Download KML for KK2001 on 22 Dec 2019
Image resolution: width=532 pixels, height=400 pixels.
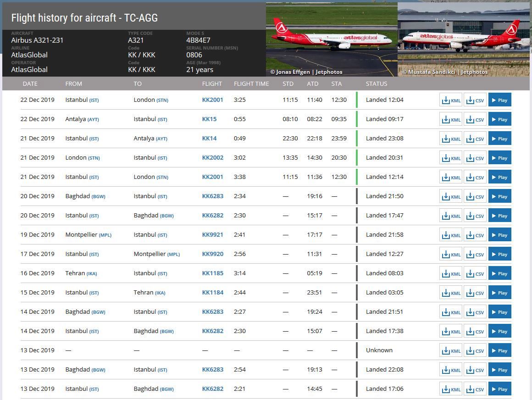click(x=450, y=100)
